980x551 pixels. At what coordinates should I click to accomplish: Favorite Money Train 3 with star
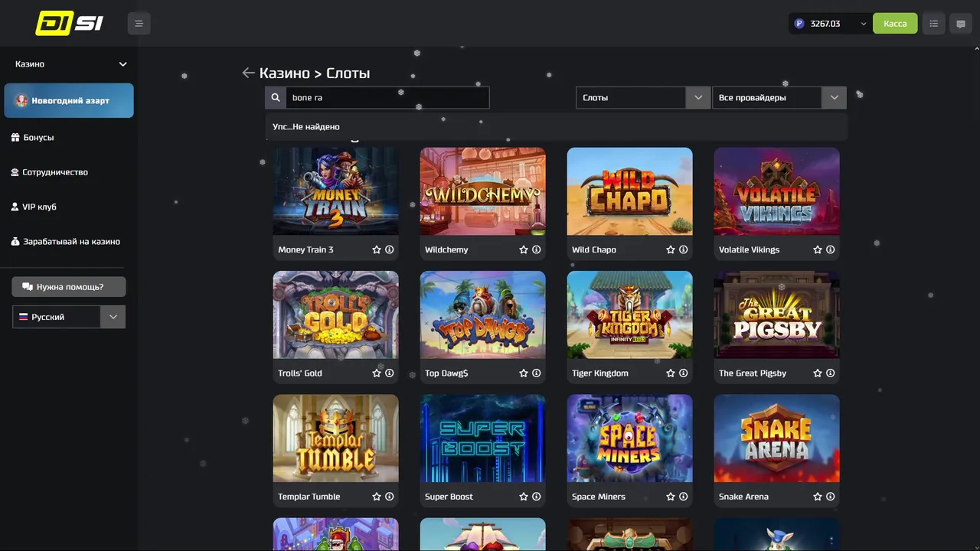(x=377, y=249)
